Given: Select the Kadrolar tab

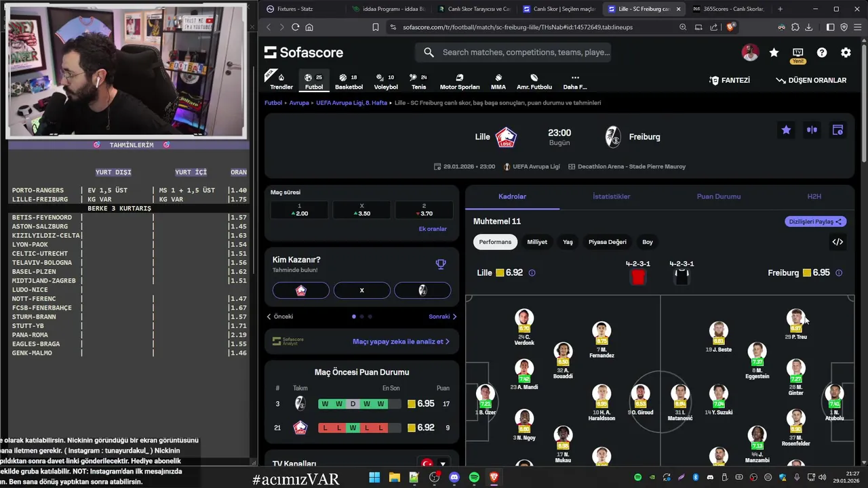Looking at the screenshot, I should [x=513, y=197].
